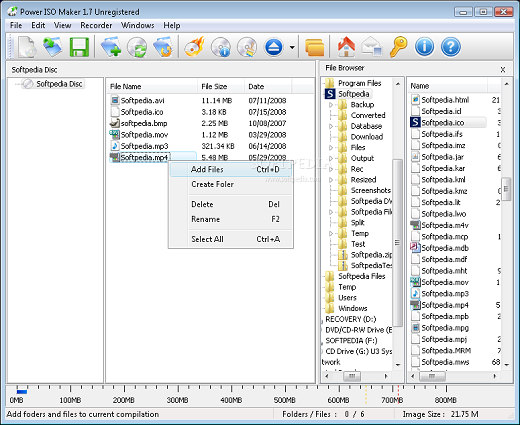Click the folder tree horizontal scrollbar thumb
The width and height of the screenshot is (520, 425).
(352, 376)
